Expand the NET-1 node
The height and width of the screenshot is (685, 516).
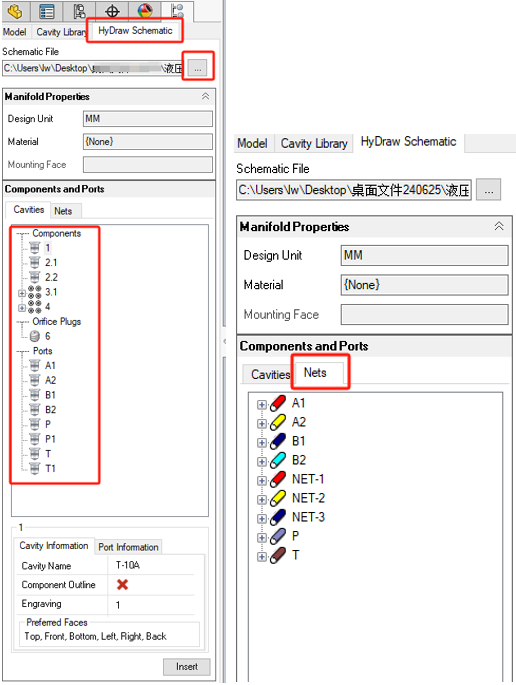coord(262,481)
